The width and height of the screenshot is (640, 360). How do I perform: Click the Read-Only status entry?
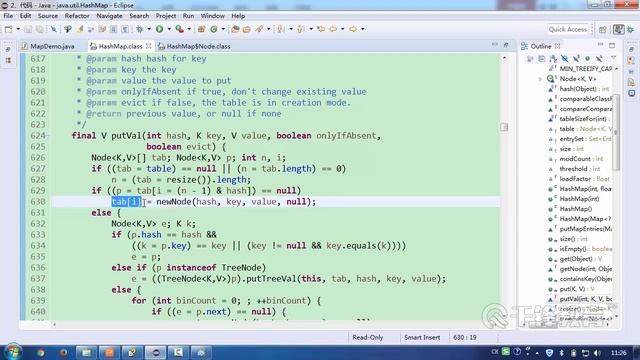click(x=367, y=338)
